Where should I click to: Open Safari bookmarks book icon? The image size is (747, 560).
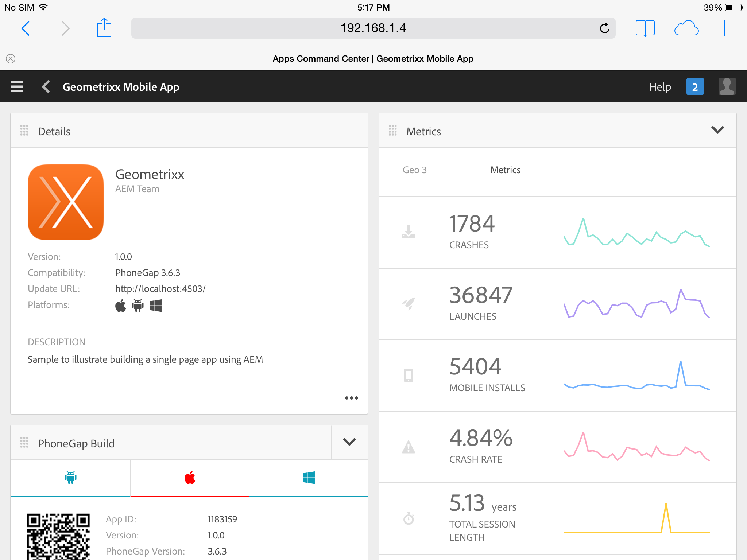tap(645, 28)
